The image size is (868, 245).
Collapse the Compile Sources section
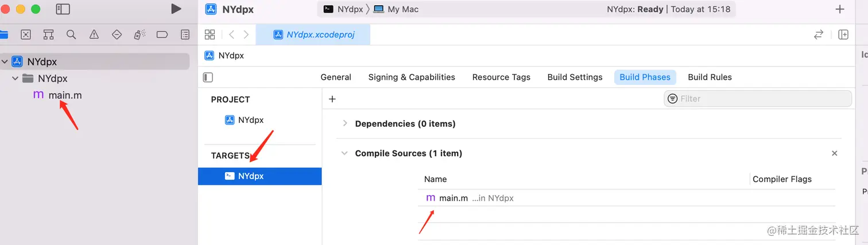(x=344, y=153)
